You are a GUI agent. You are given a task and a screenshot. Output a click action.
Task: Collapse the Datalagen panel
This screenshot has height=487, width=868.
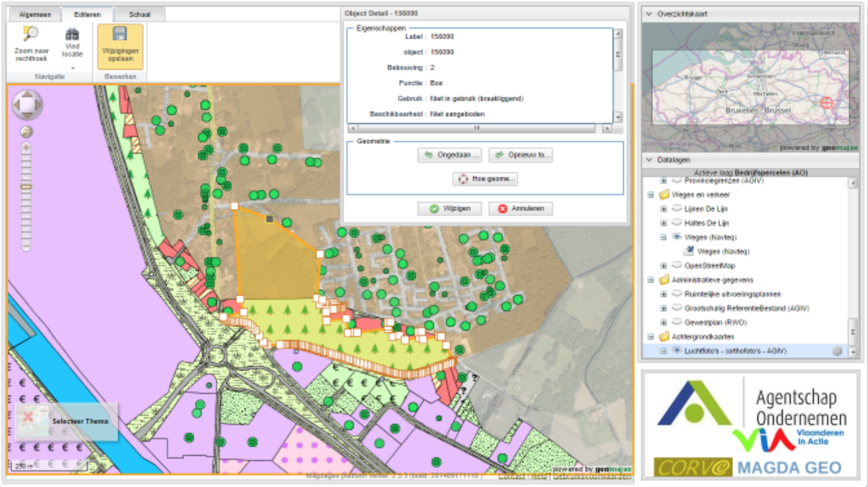tap(649, 160)
